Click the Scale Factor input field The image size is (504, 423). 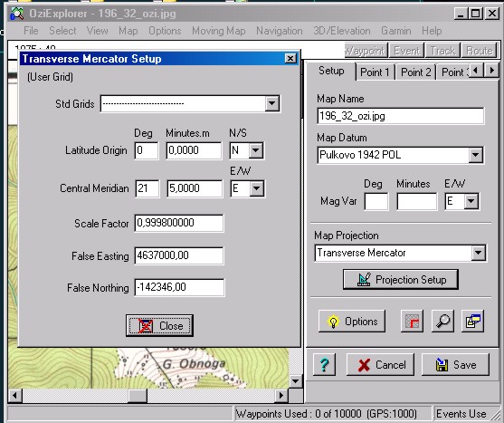179,223
